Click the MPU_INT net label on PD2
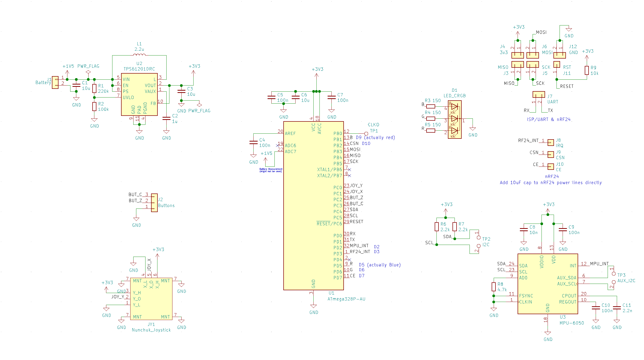 359,246
